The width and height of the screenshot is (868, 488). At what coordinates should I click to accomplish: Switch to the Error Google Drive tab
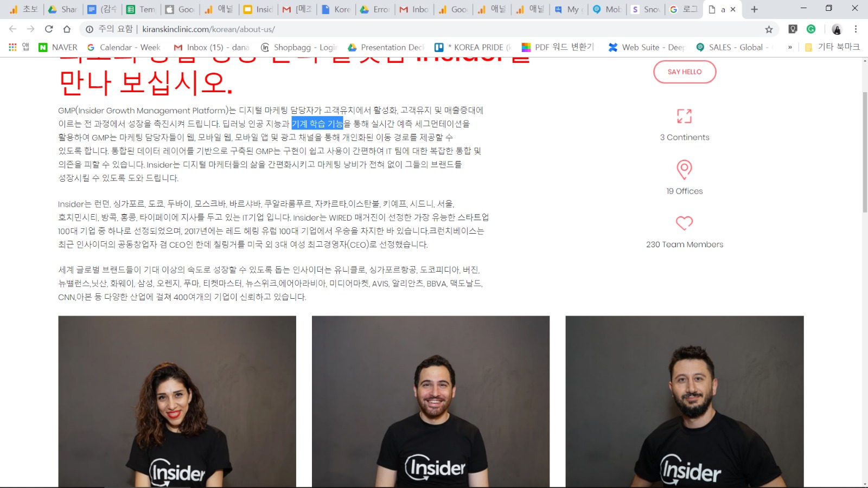pos(375,9)
